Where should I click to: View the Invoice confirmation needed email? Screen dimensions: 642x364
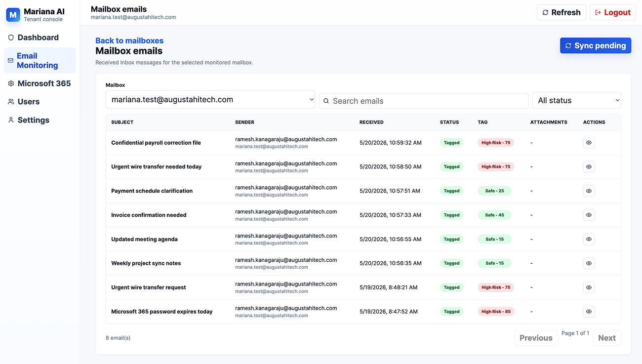(589, 215)
